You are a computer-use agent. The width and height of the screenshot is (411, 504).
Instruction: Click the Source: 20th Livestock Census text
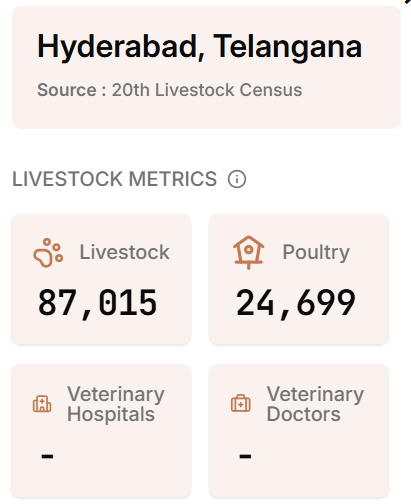coord(170,90)
